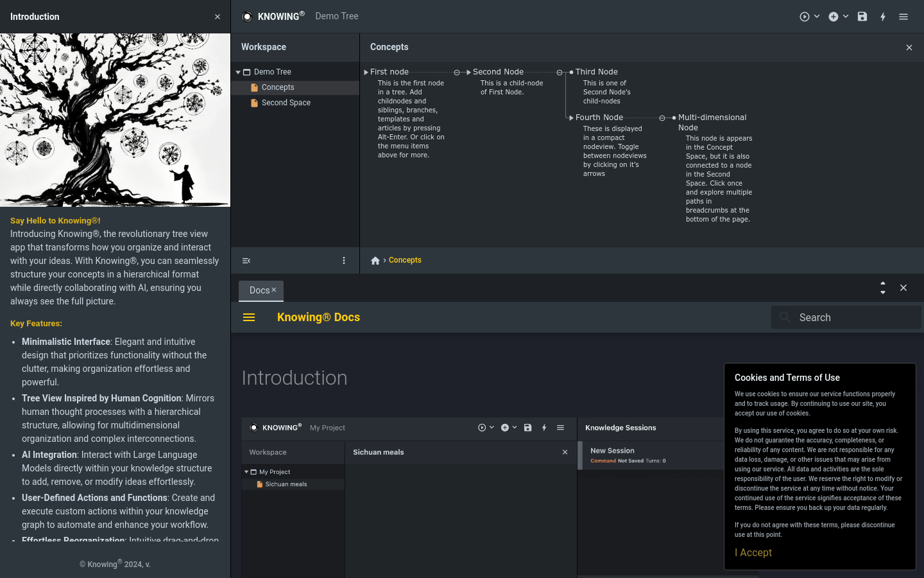This screenshot has width=924, height=578.
Task: Switch to the Docs tab
Action: point(259,290)
